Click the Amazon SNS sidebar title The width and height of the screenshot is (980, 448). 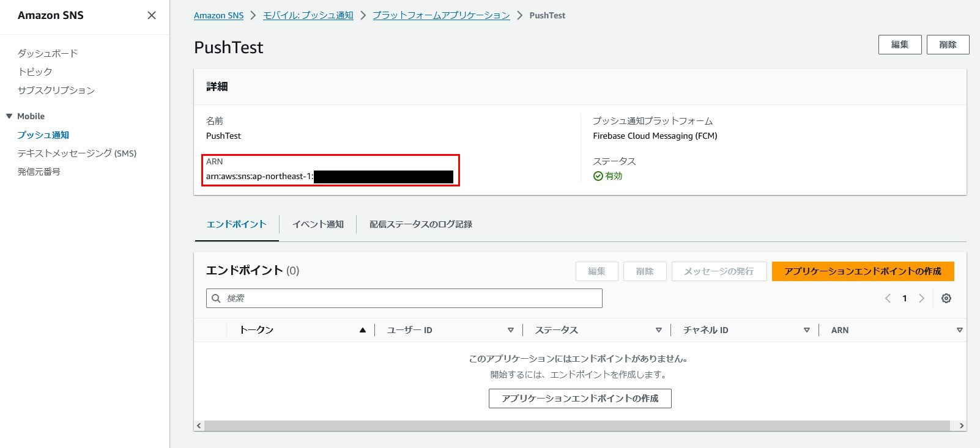(x=51, y=15)
